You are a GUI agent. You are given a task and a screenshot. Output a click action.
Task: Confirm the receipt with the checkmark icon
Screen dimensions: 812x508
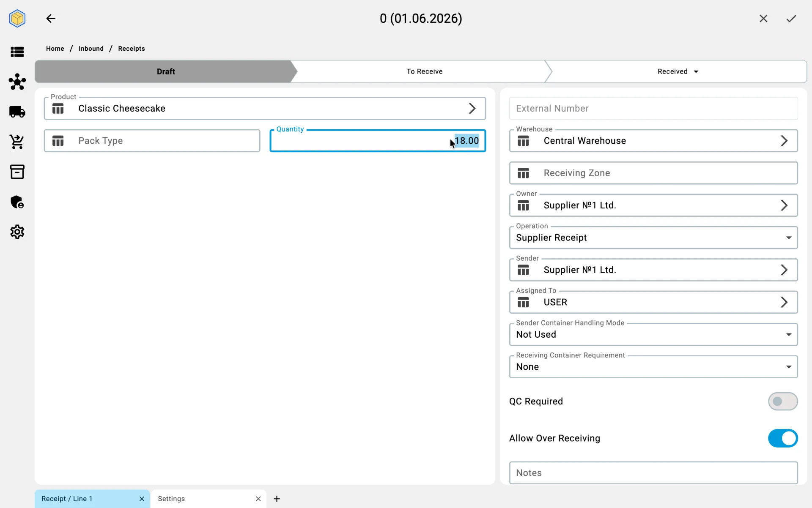(791, 19)
